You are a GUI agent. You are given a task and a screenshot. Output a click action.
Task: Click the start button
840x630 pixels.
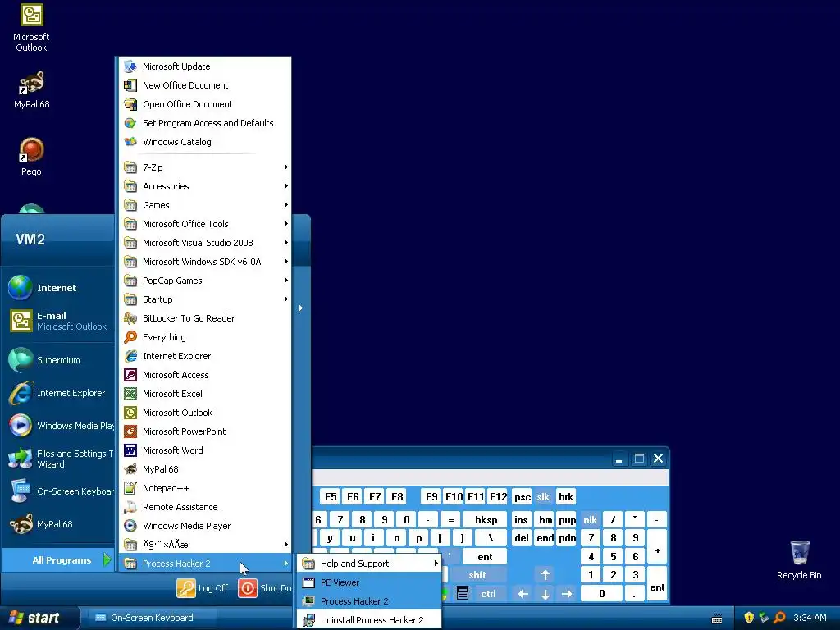[x=39, y=618]
